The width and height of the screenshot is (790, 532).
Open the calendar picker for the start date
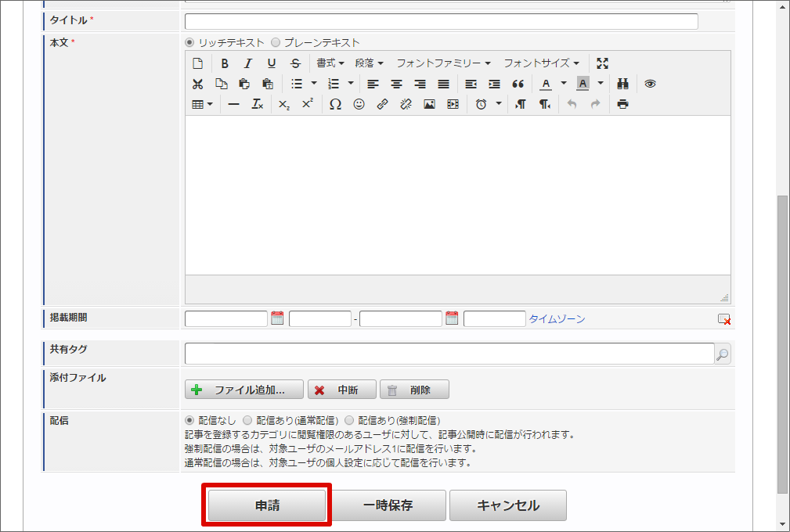click(276, 318)
